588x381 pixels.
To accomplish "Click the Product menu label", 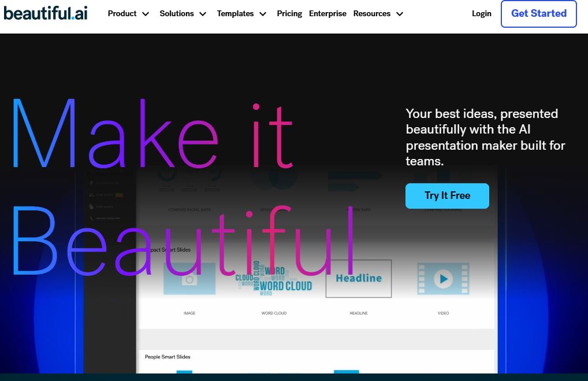I will [x=122, y=13].
